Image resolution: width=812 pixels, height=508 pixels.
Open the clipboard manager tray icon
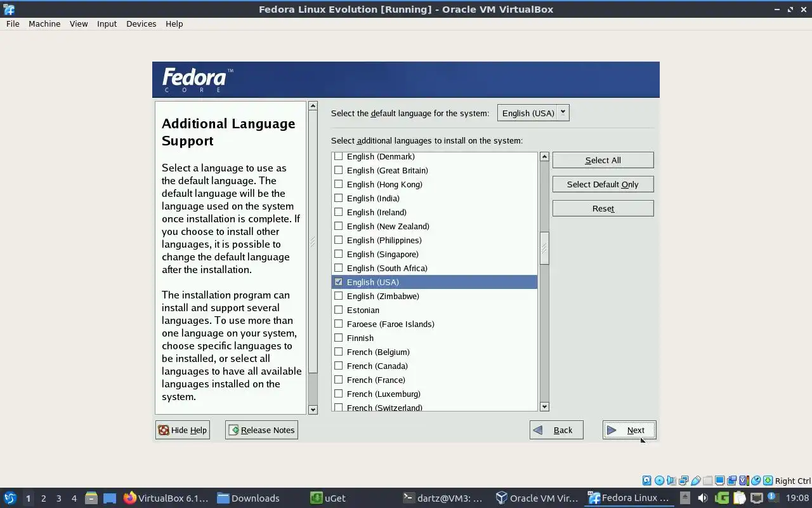click(x=740, y=498)
